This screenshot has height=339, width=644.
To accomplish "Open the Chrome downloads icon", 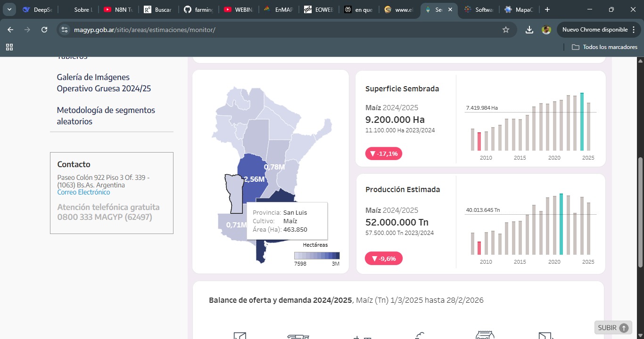I will [x=529, y=30].
